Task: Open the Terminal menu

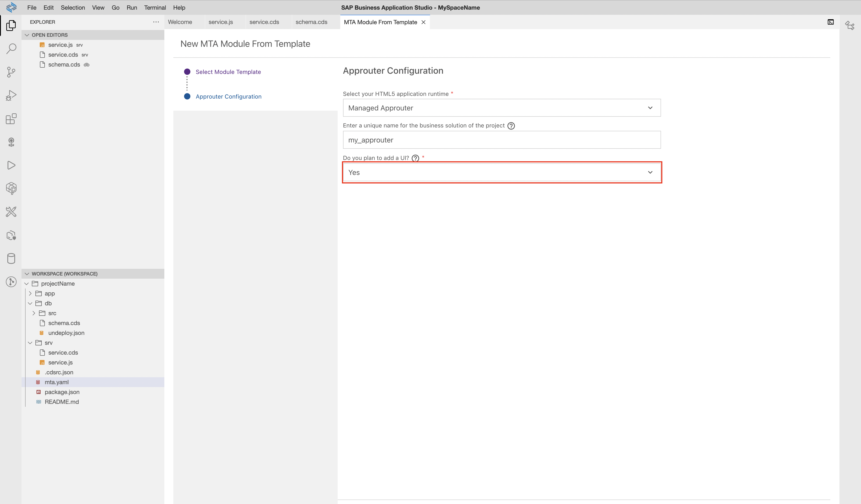Action: click(x=155, y=8)
